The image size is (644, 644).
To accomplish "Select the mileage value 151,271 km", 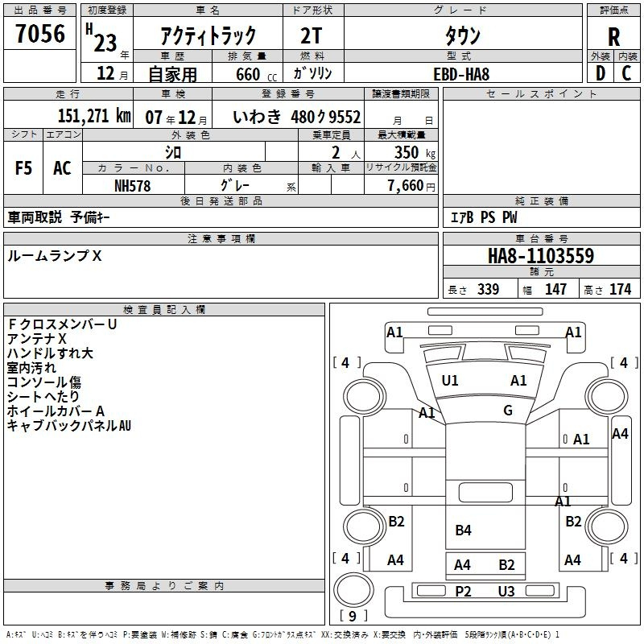I will coord(93,116).
